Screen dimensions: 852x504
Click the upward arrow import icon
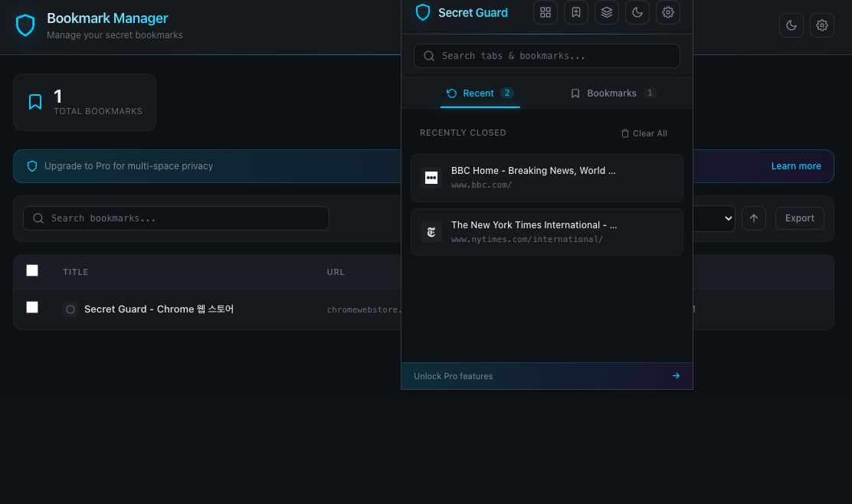click(753, 218)
